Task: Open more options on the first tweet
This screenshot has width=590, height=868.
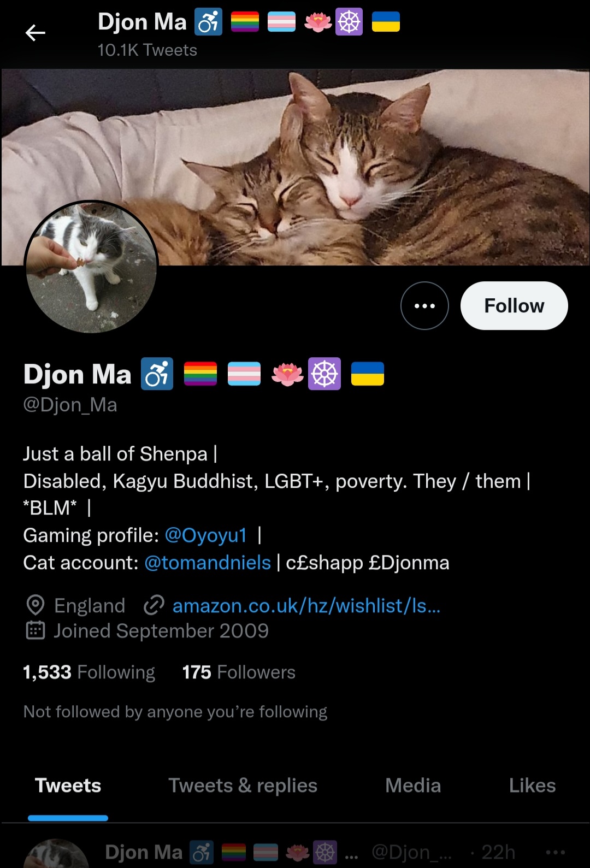Action: pyautogui.click(x=556, y=852)
